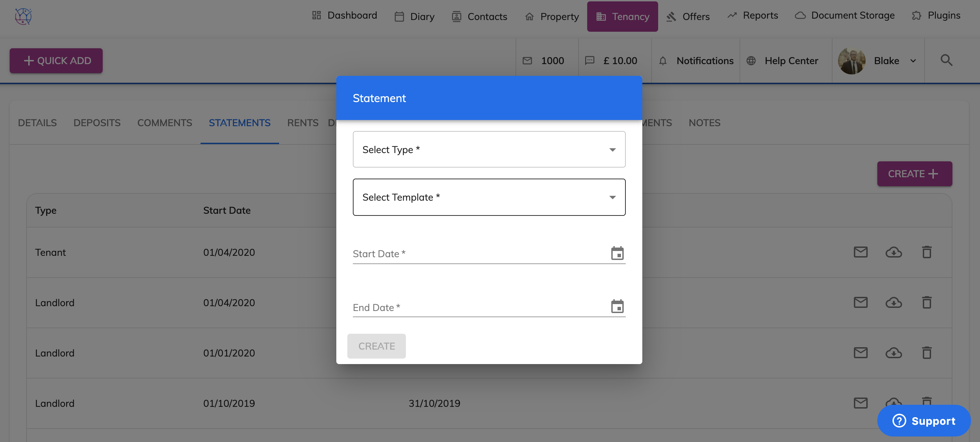This screenshot has width=980, height=442.
Task: Switch to the Deposits tab
Action: click(96, 123)
